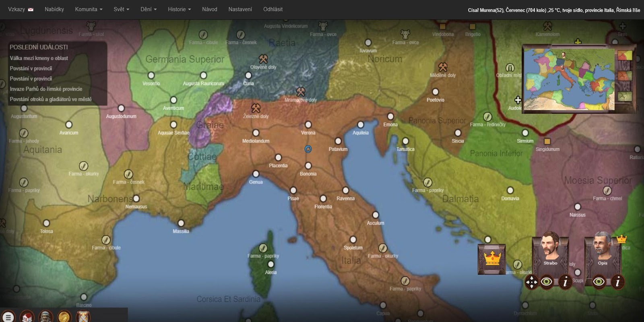Open event 'Invaze Parhů do římské provincie'
This screenshot has height=322, width=644.
(x=46, y=89)
